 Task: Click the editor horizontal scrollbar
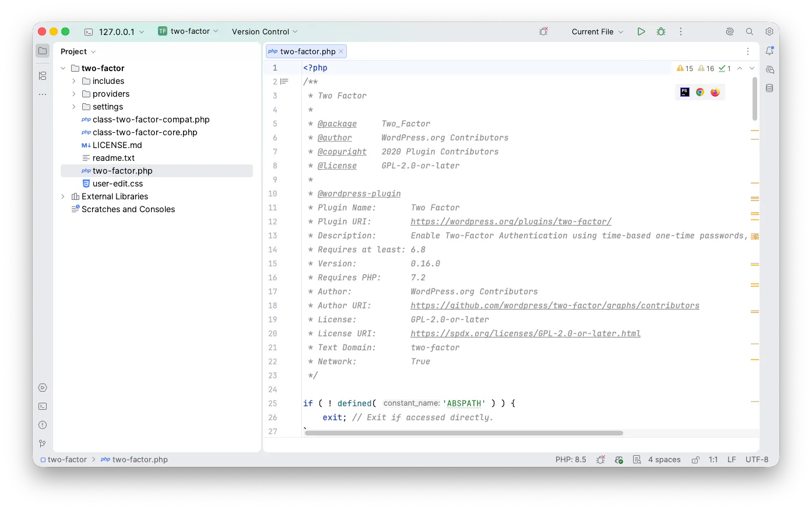tap(463, 433)
